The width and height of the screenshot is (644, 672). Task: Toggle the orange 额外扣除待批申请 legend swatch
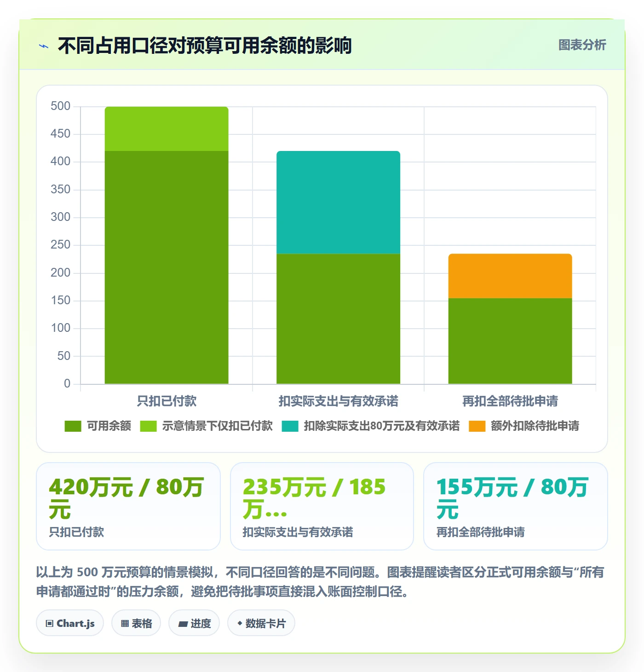click(477, 426)
